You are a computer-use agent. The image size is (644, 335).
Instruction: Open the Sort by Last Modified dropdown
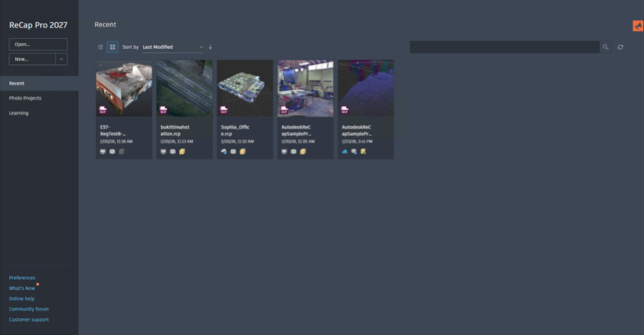[172, 47]
